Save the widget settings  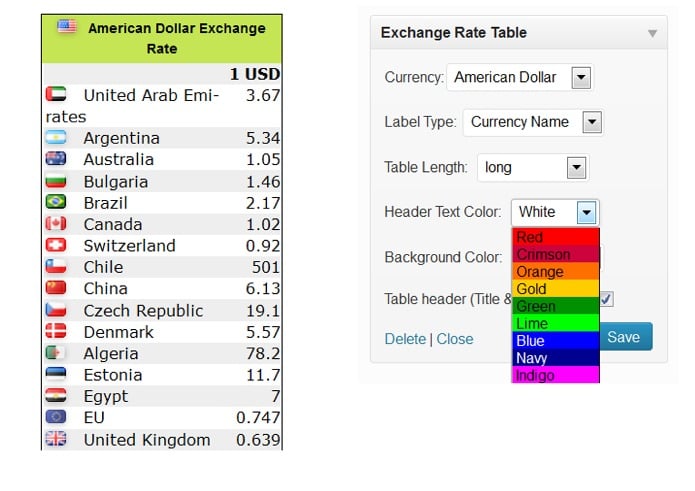tap(624, 337)
